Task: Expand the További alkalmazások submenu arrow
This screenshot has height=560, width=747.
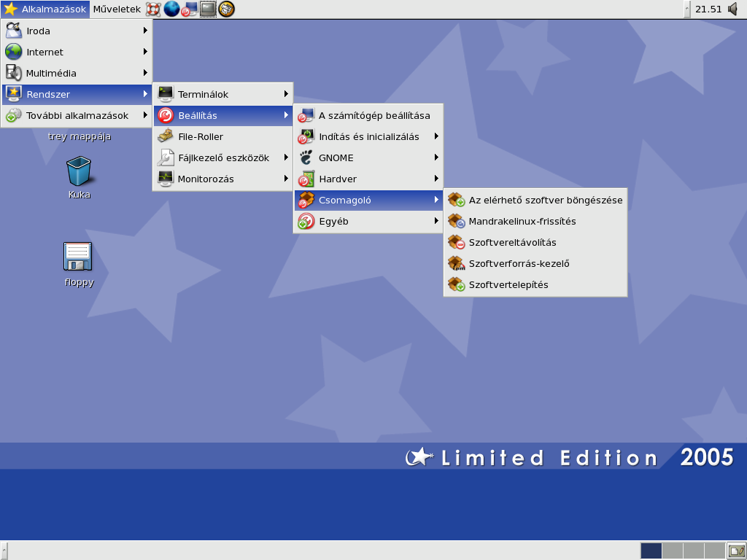Action: (x=145, y=115)
